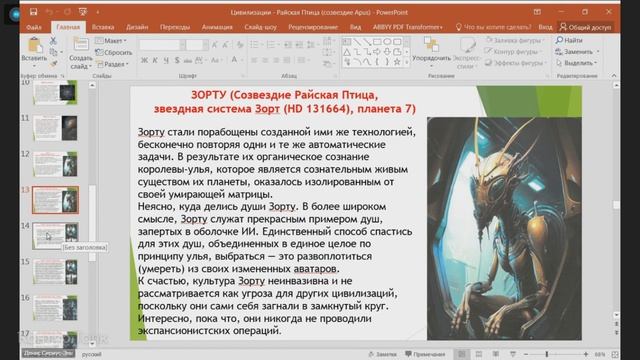
Task: Switch to the Переходы tab
Action: click(x=175, y=27)
